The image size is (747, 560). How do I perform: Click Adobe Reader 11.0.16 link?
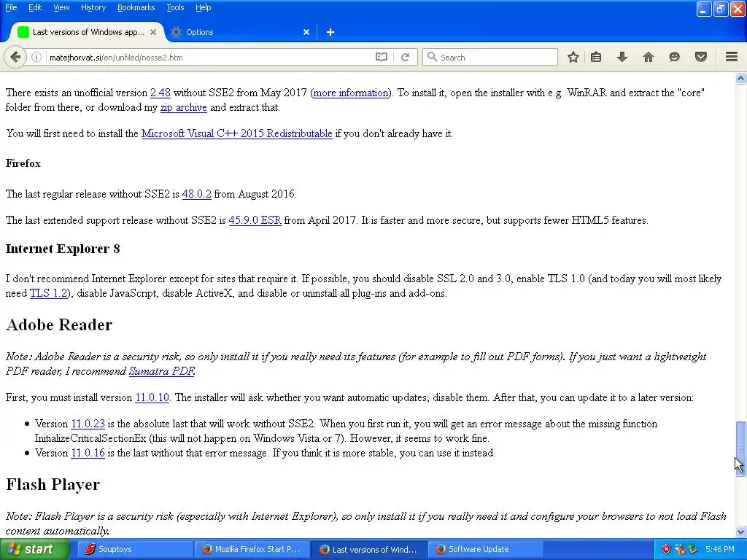(88, 452)
